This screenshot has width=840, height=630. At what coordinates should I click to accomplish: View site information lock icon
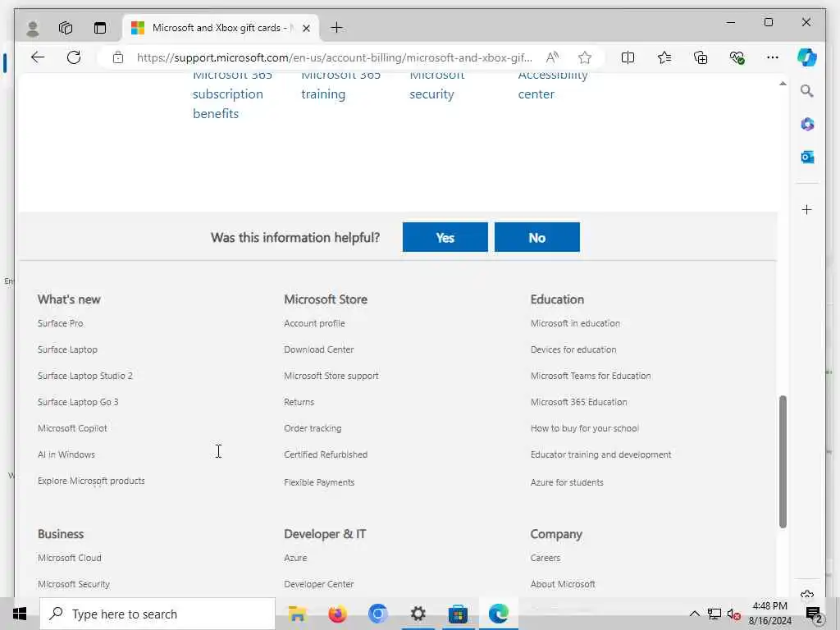point(118,57)
